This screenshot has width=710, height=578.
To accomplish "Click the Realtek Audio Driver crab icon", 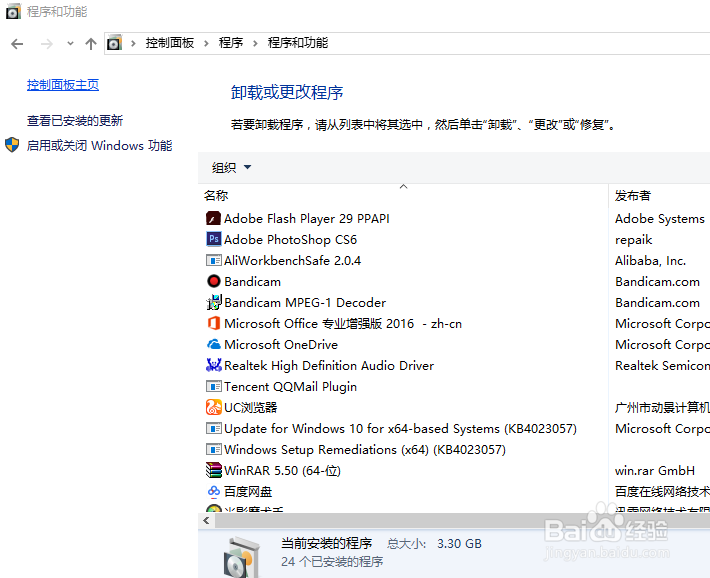I will (x=213, y=365).
